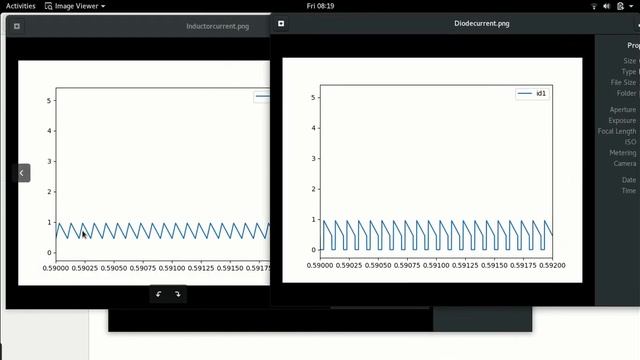Rotate image counter-clockwise in Inductorcurrent window
This screenshot has height=360, width=640.
tap(159, 294)
